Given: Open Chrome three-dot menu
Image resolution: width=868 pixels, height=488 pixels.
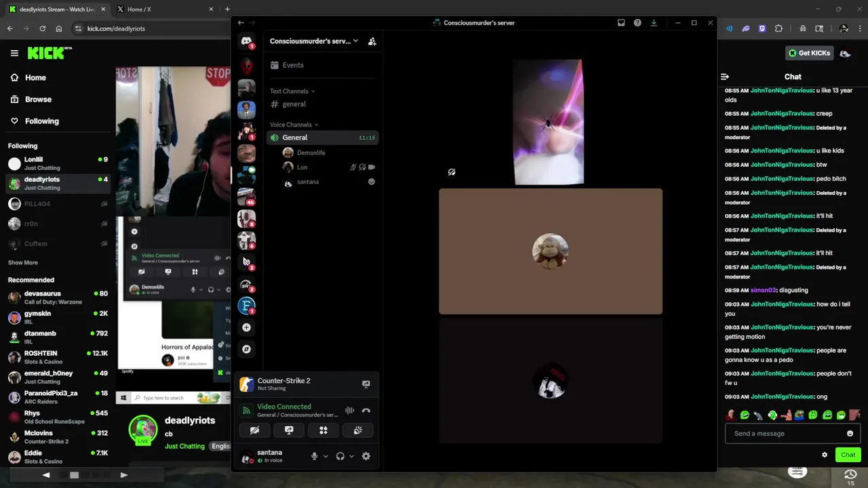Looking at the screenshot, I should click(859, 28).
